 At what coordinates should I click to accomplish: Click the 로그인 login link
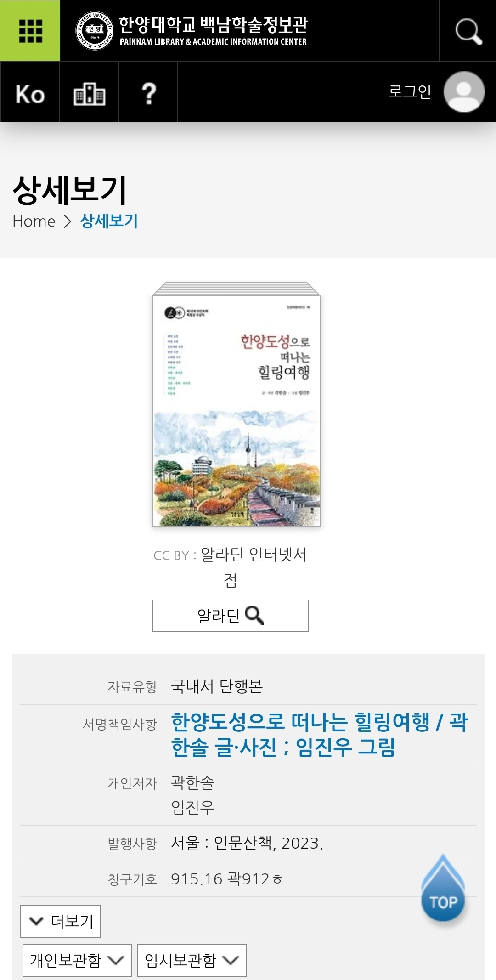(x=409, y=91)
